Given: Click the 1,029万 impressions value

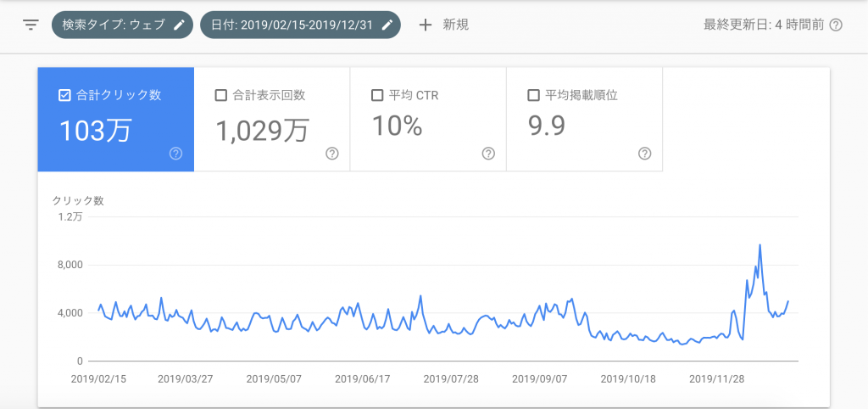Looking at the screenshot, I should [x=262, y=132].
